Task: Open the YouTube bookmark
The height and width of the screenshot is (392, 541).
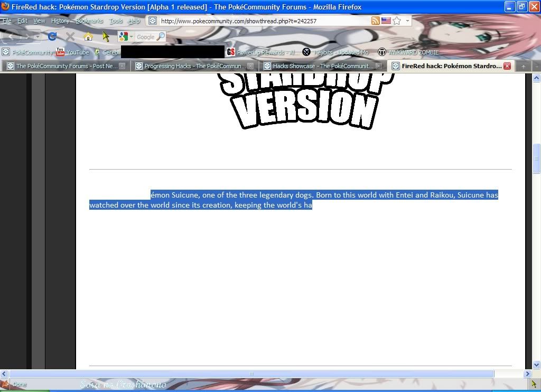Action: click(x=72, y=52)
